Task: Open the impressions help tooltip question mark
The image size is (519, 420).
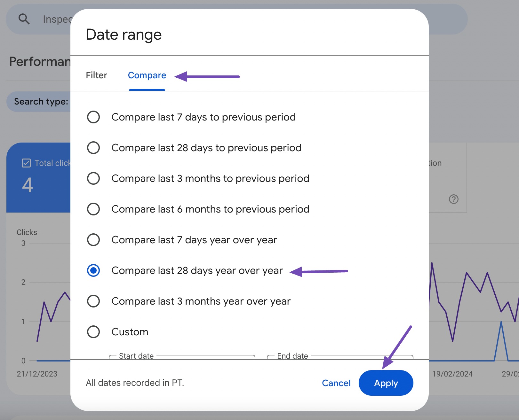Action: tap(453, 199)
